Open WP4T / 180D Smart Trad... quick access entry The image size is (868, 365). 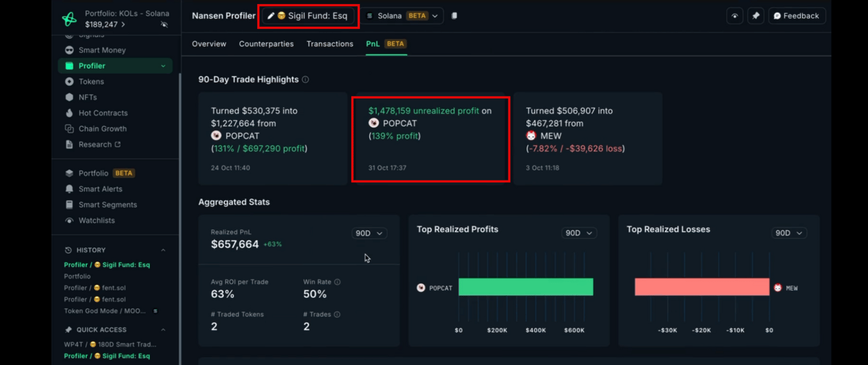coord(110,345)
